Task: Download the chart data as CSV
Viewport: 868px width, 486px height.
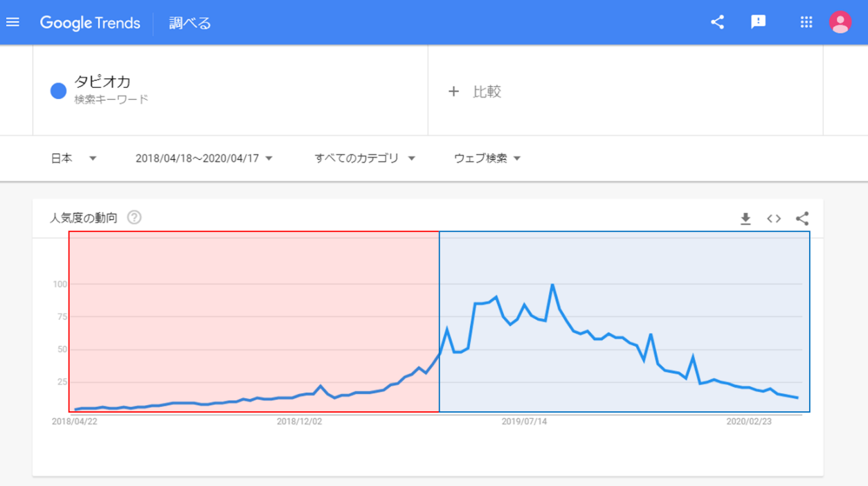Action: [x=745, y=219]
